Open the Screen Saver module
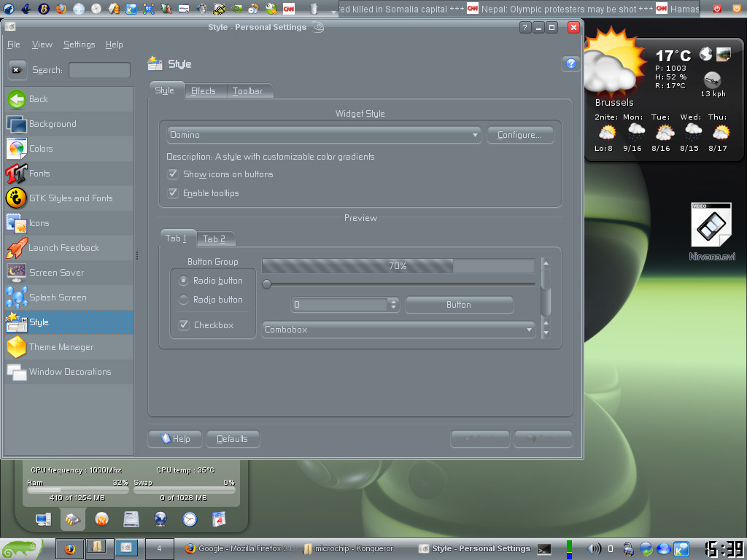The height and width of the screenshot is (560, 747). coord(69,273)
